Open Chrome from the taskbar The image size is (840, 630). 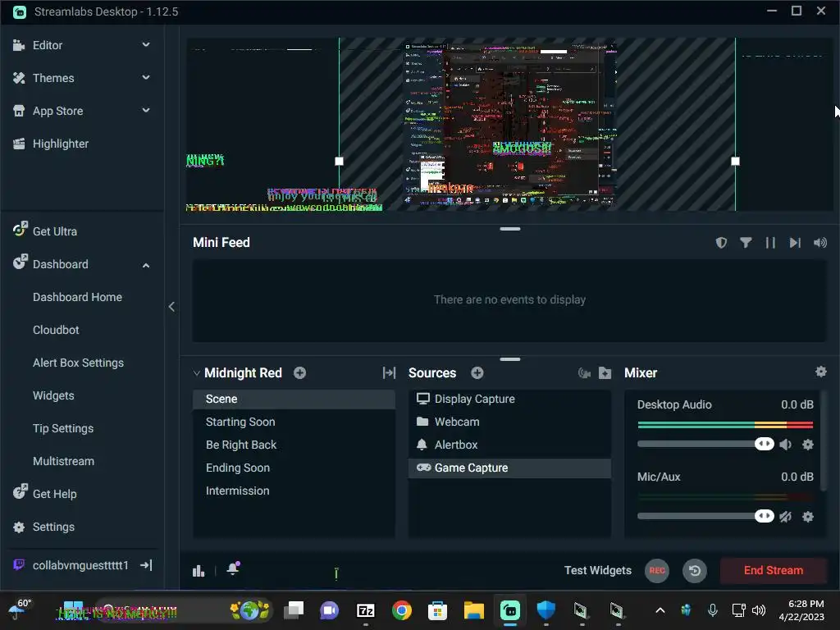tap(402, 610)
